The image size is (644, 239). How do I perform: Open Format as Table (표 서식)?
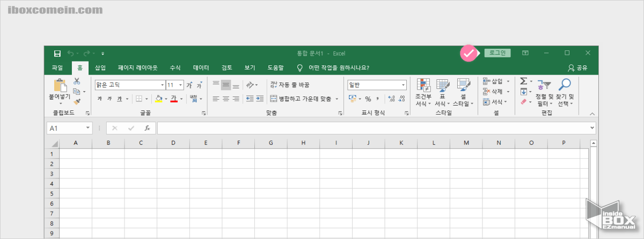point(442,93)
